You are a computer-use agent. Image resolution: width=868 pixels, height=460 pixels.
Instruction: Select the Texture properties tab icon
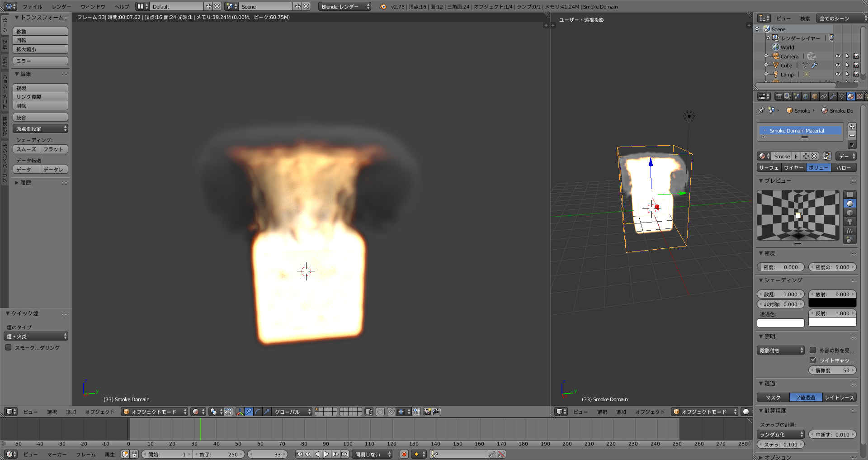(859, 96)
